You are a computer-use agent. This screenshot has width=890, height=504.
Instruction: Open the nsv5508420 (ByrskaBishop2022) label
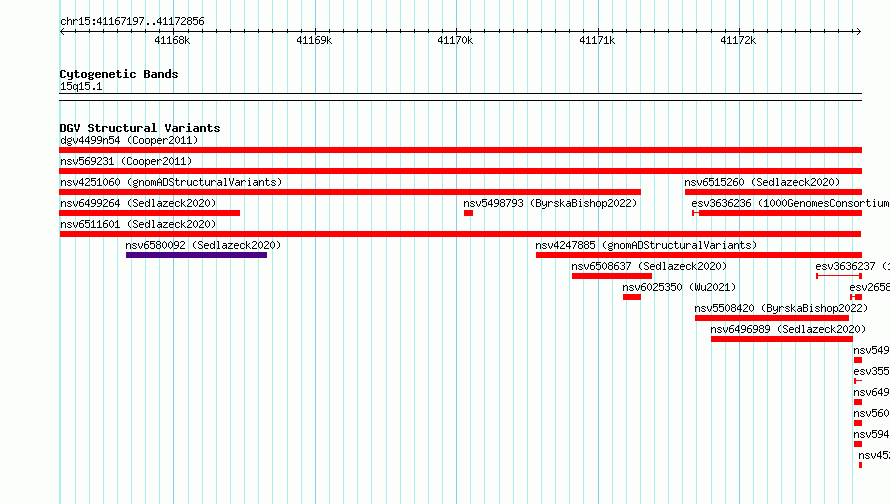click(781, 308)
